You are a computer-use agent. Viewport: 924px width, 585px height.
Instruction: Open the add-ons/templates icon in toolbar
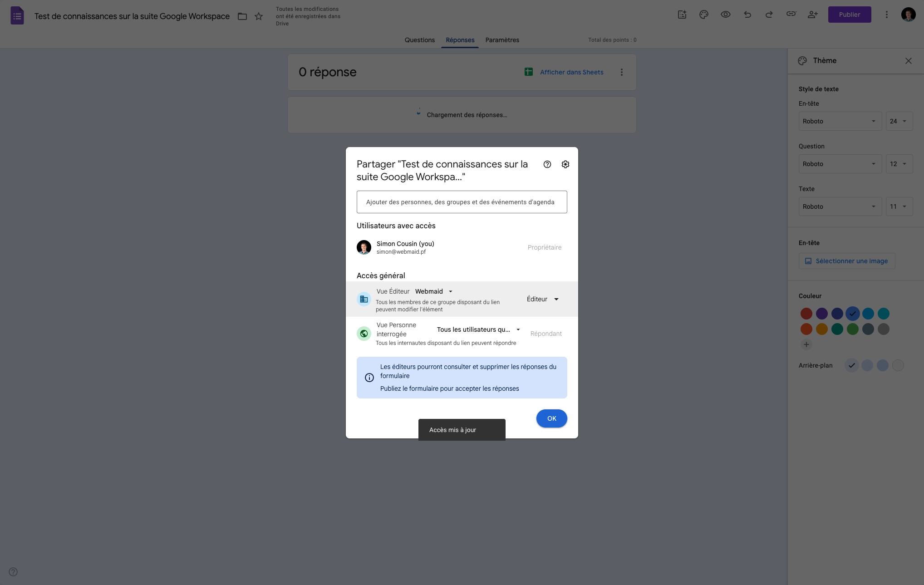682,15
